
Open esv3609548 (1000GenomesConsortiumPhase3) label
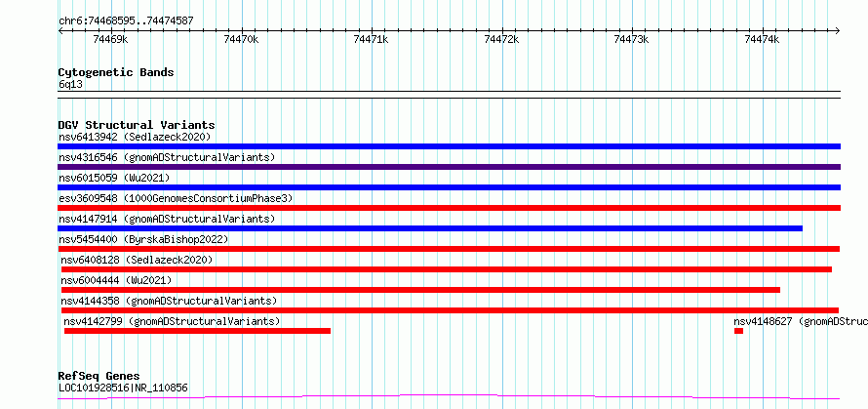176,198
